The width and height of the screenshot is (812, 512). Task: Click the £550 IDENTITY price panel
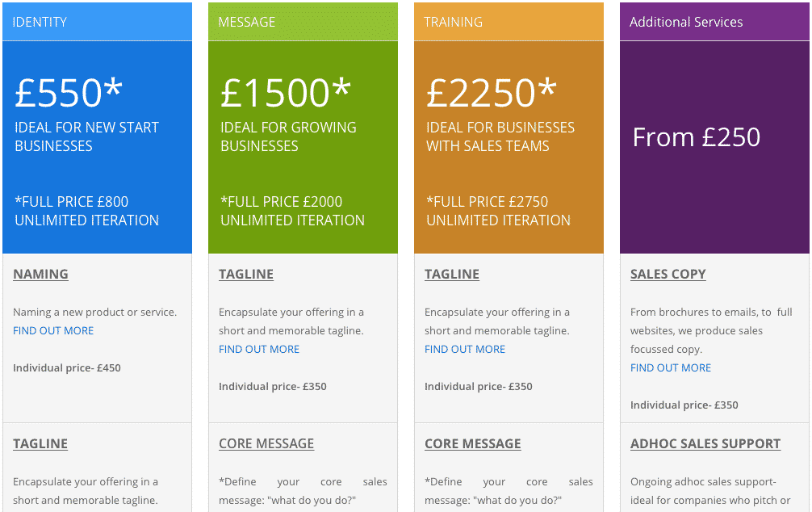coord(98,147)
